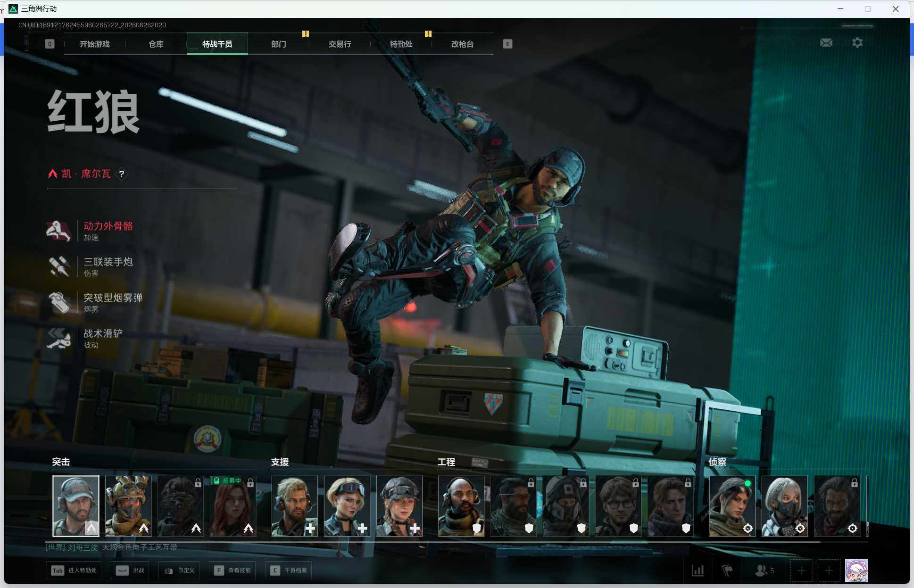This screenshot has height=588, width=914.
Task: Select the 突破型烟雾弹 skill icon
Action: [59, 302]
